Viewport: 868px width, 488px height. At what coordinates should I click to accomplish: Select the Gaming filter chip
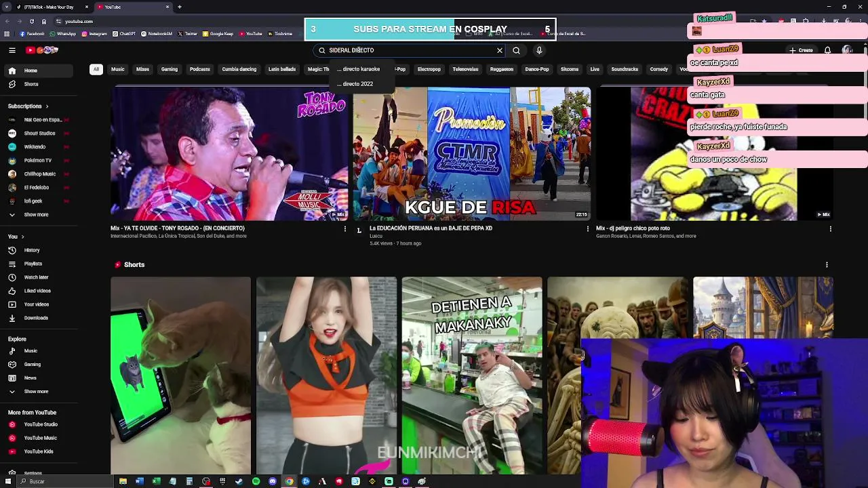click(x=170, y=69)
